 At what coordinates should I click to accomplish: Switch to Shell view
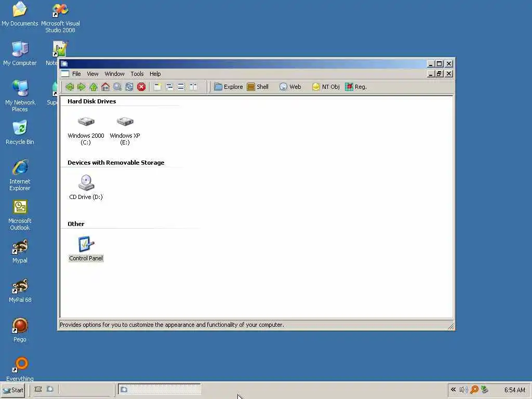click(258, 87)
